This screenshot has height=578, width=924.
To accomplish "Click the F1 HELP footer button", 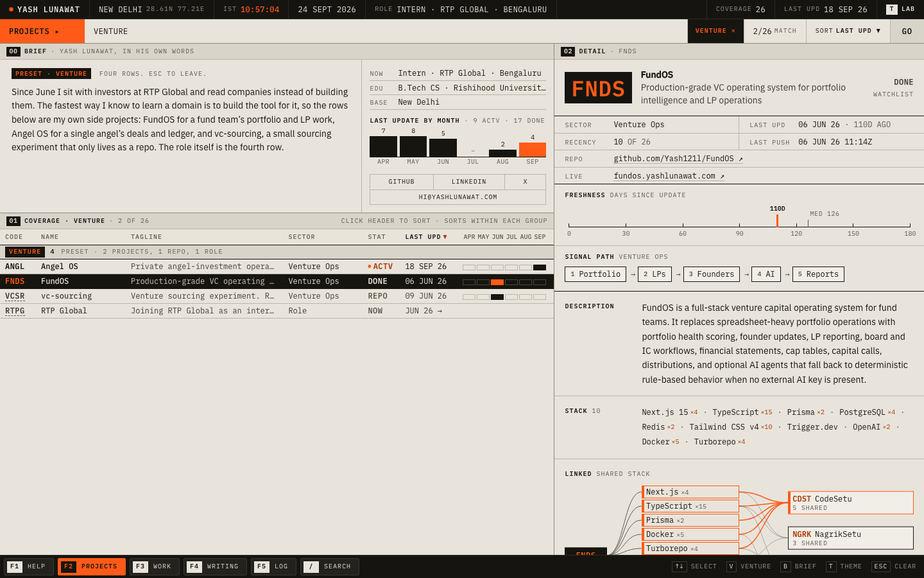I will (x=29, y=566).
